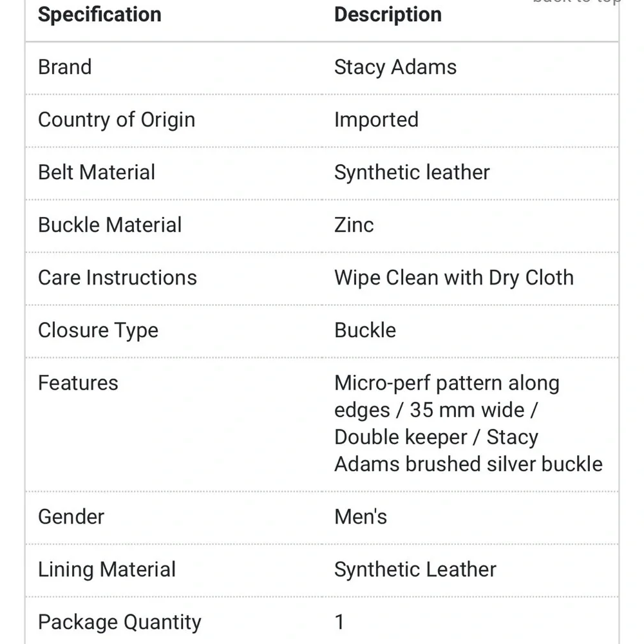Viewport: 644px width, 644px height.
Task: Select the Belt Material row label
Action: [x=97, y=172]
